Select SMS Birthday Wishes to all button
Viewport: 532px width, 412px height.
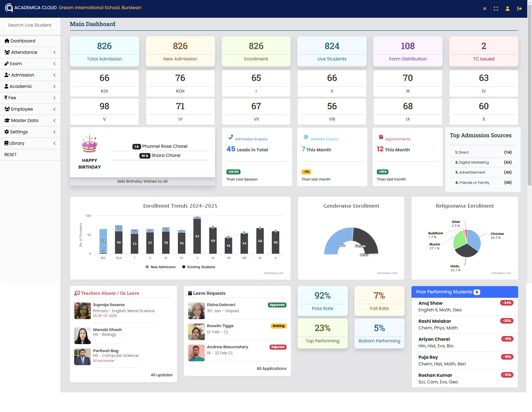[x=142, y=181]
